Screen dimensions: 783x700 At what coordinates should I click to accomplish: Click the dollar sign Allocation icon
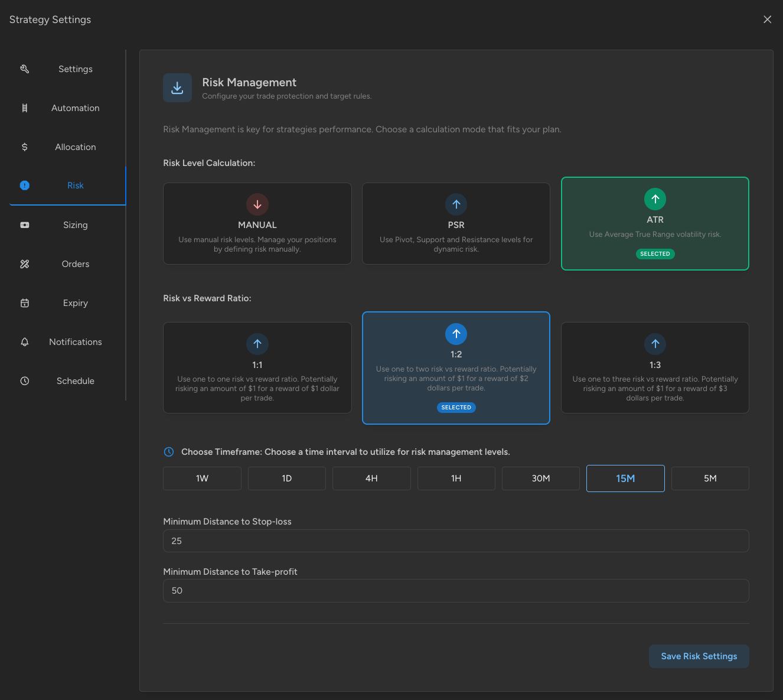click(25, 147)
